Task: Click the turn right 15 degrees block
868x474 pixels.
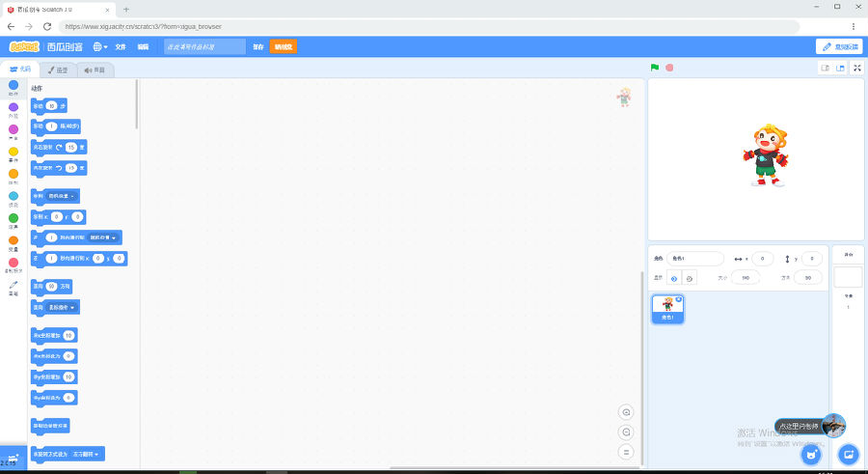Action: (x=59, y=148)
